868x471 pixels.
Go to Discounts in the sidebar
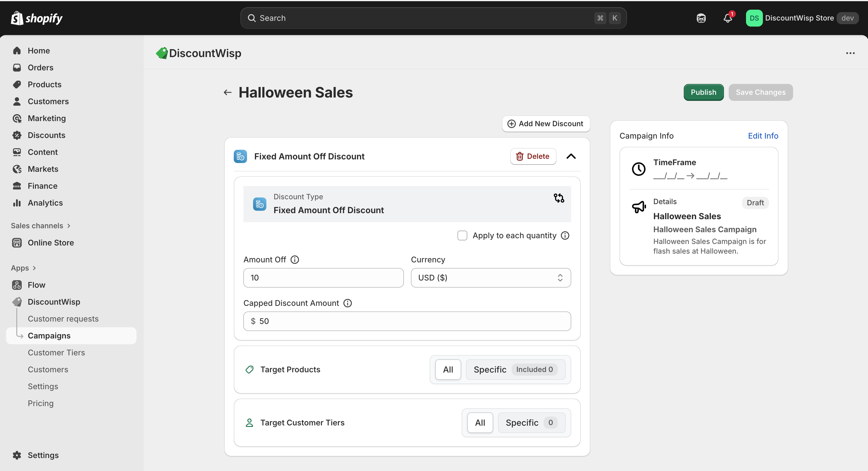47,136
